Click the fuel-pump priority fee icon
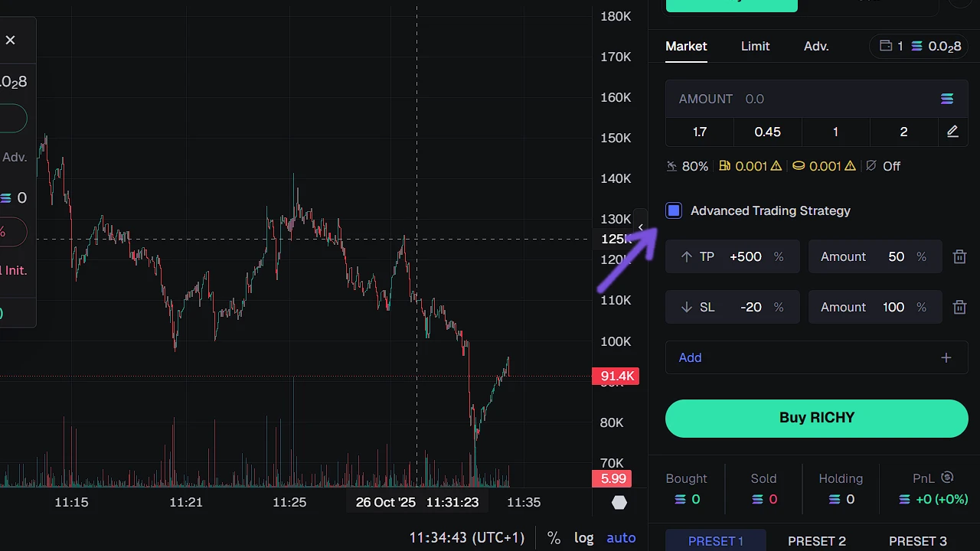 point(724,166)
